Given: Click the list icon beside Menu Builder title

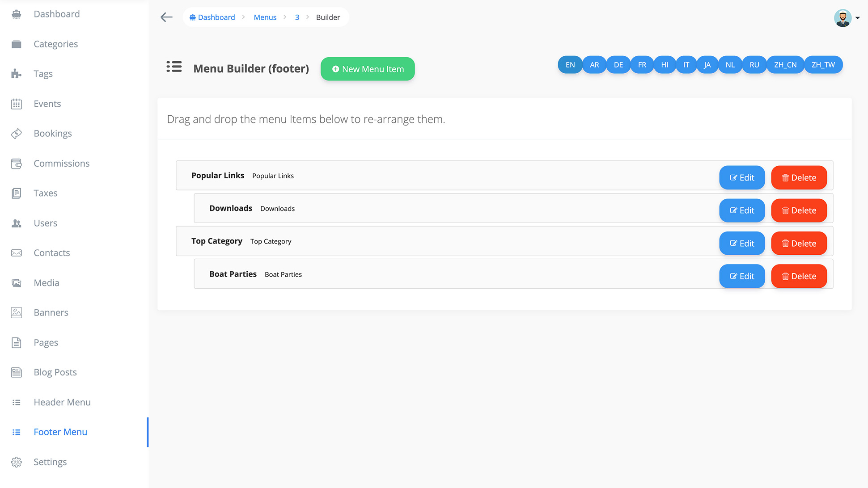Looking at the screenshot, I should pyautogui.click(x=174, y=67).
